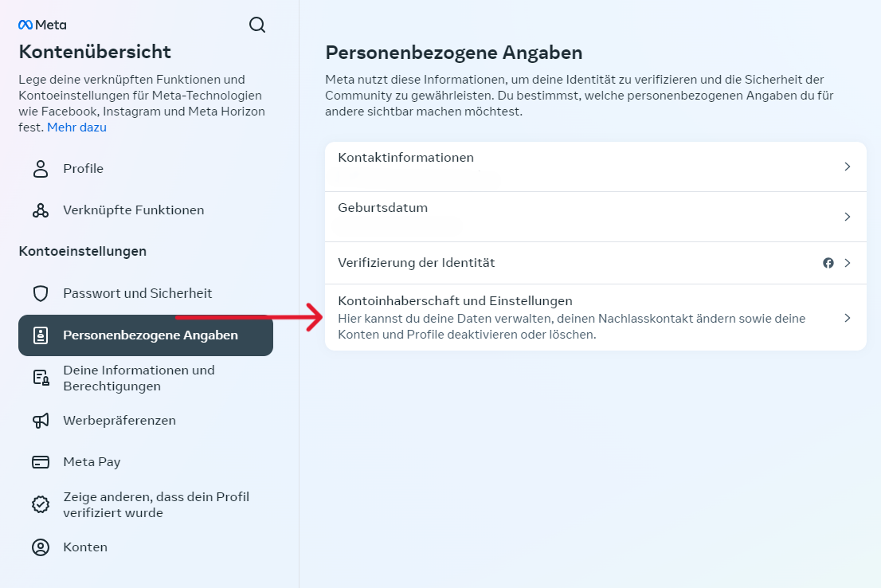Screen dimensions: 881x588
Task: Click the verified badge icon in sidebar
Action: pos(41,504)
